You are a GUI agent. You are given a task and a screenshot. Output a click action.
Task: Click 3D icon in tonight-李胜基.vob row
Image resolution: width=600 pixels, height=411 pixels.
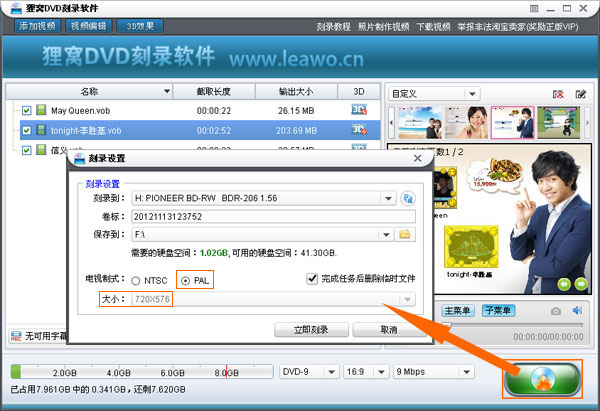(x=359, y=130)
